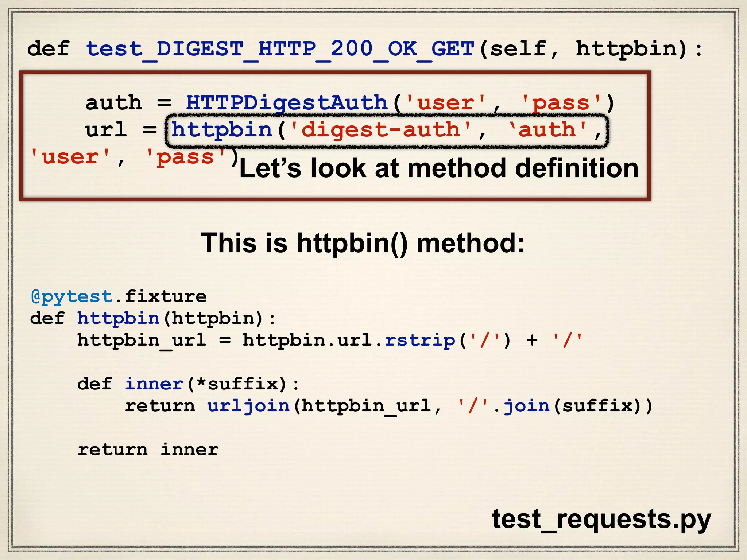Click the 'url' variable before the equals sign

coord(106,130)
